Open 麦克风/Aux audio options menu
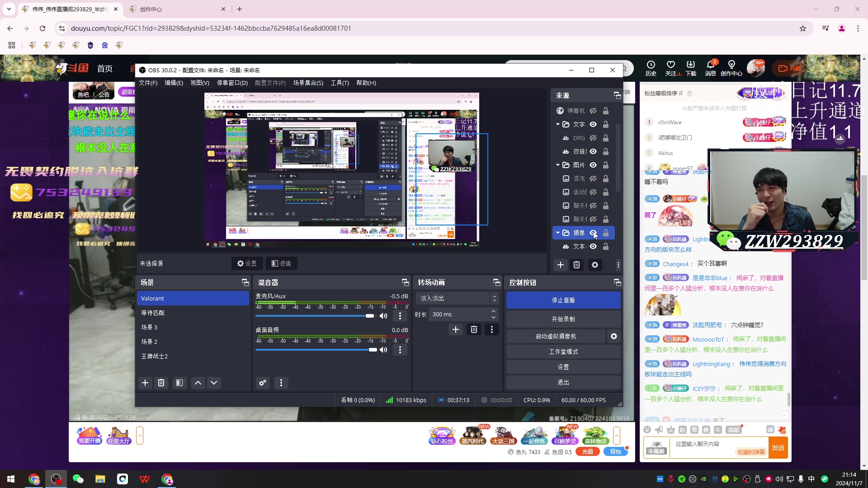This screenshot has height=488, width=868. coord(400,316)
